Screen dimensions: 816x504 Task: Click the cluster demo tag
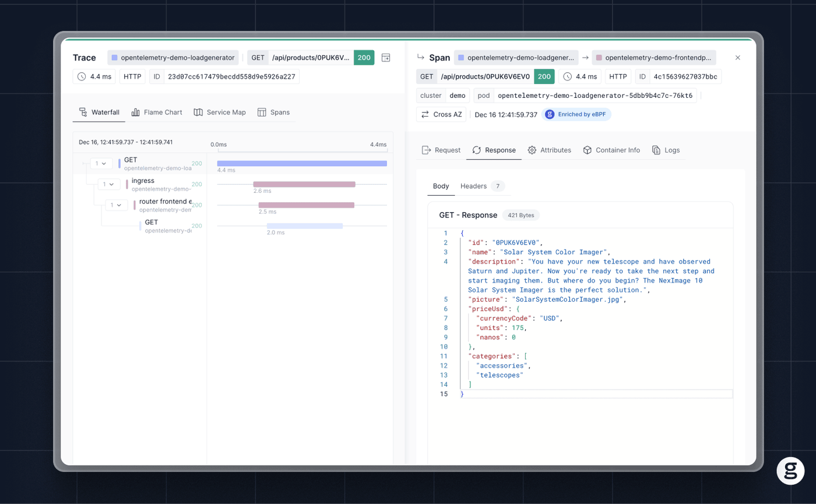(443, 96)
